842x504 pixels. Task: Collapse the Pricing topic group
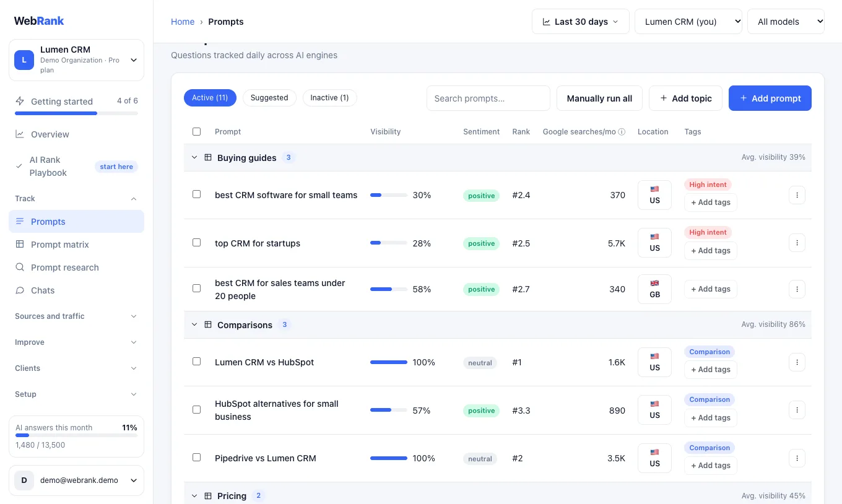click(x=194, y=496)
